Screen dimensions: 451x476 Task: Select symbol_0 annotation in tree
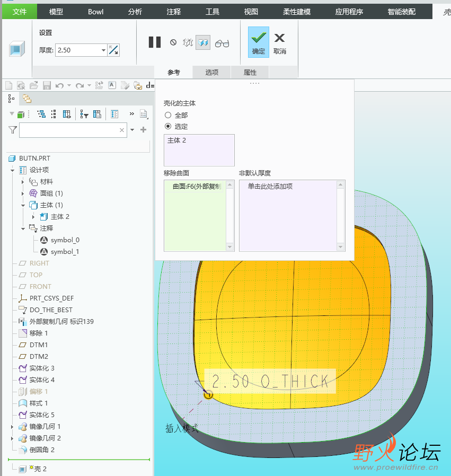[x=65, y=240]
